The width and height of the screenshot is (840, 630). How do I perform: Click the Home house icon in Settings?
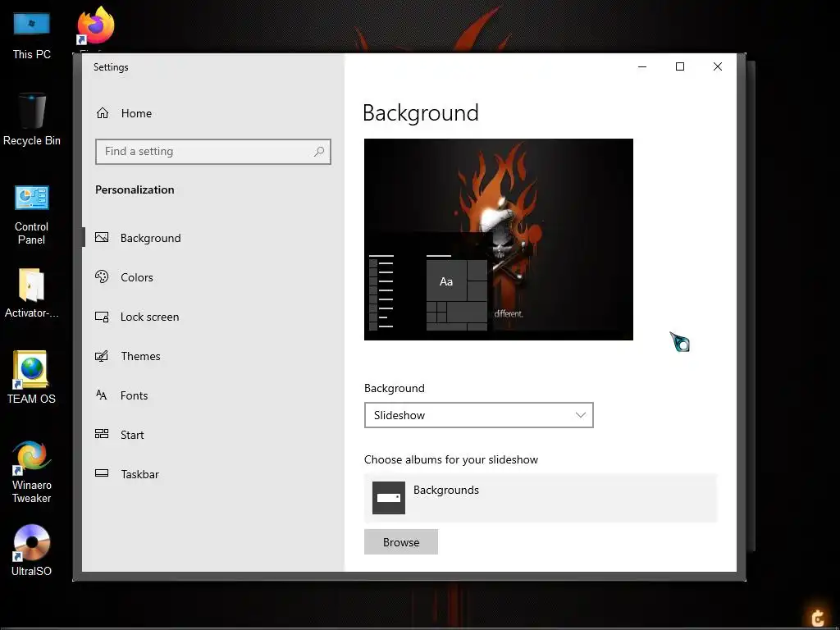pos(103,113)
